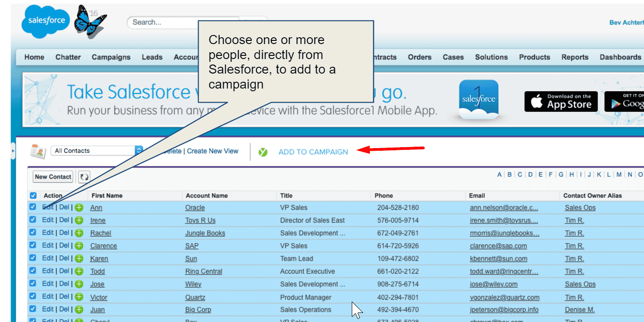Click Del in Rachel's row
This screenshot has height=322, width=644.
64,233
